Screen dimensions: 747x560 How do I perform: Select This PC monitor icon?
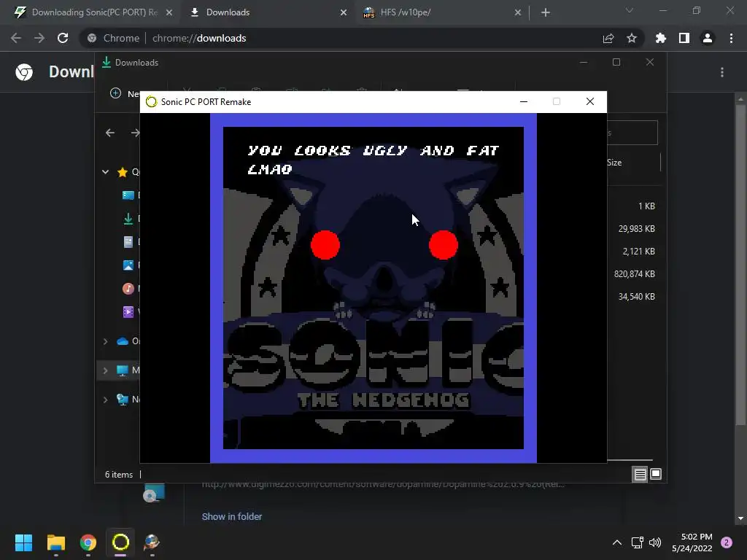(x=123, y=370)
